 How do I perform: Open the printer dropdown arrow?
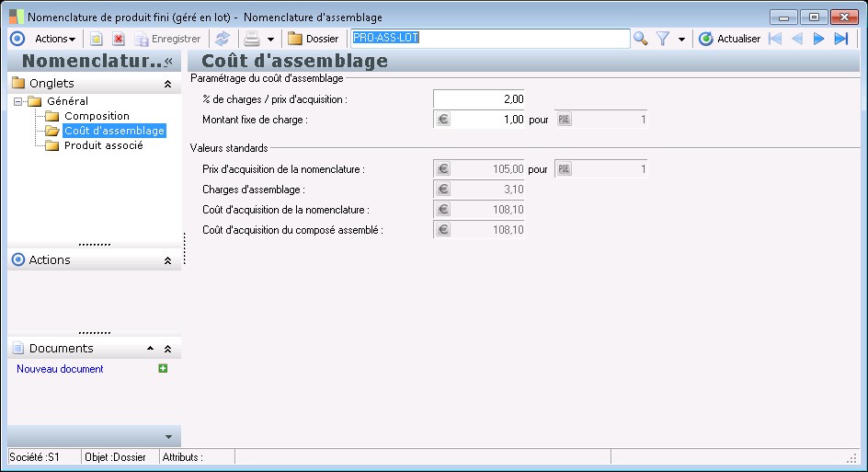click(270, 40)
